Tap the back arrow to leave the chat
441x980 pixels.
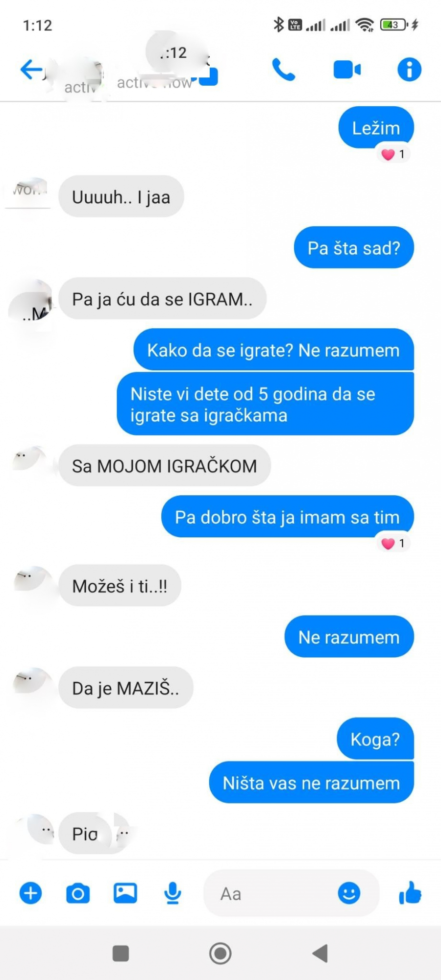[31, 69]
